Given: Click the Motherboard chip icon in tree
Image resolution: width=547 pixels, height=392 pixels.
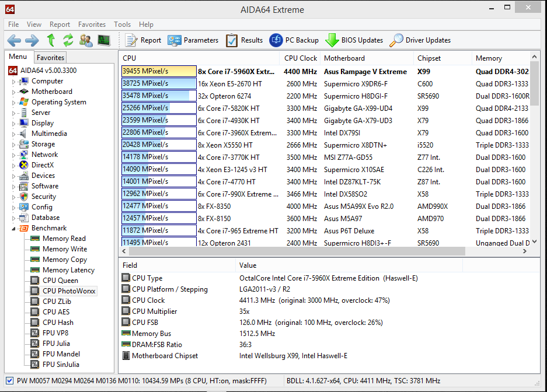Looking at the screenshot, I should [x=24, y=92].
